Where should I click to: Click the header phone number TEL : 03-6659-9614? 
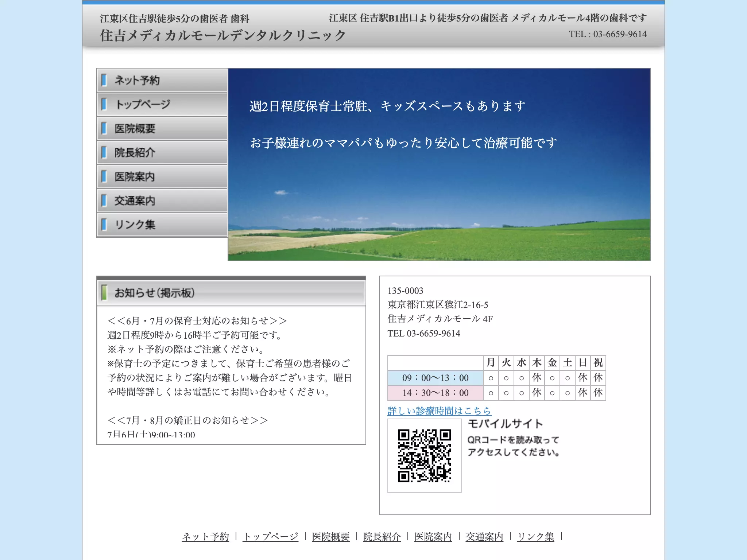click(608, 34)
